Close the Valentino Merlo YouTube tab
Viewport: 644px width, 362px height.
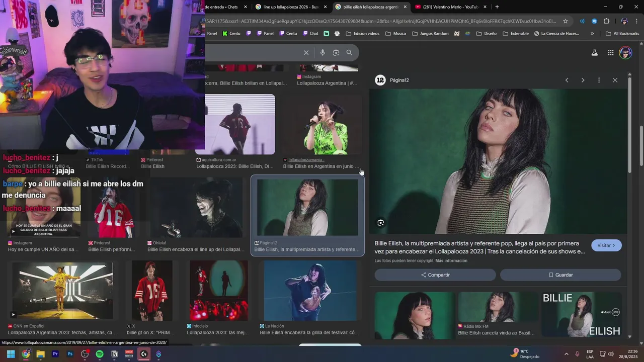(485, 7)
